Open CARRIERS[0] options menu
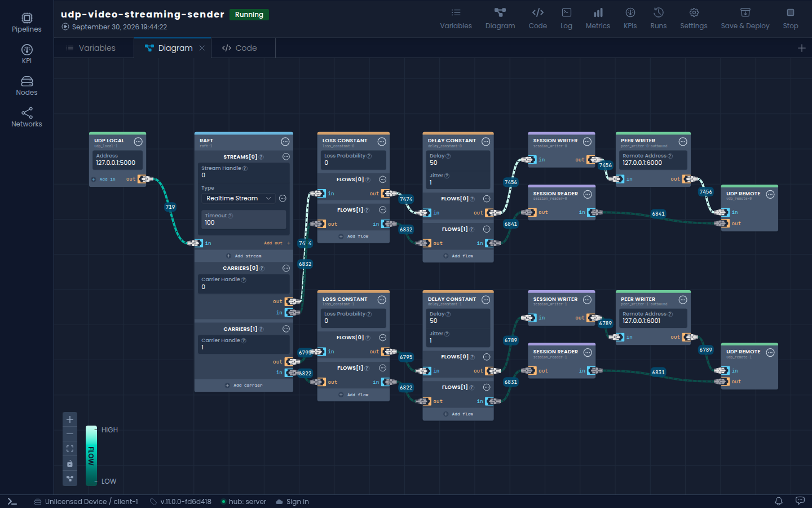This screenshot has width=812, height=508. click(286, 268)
